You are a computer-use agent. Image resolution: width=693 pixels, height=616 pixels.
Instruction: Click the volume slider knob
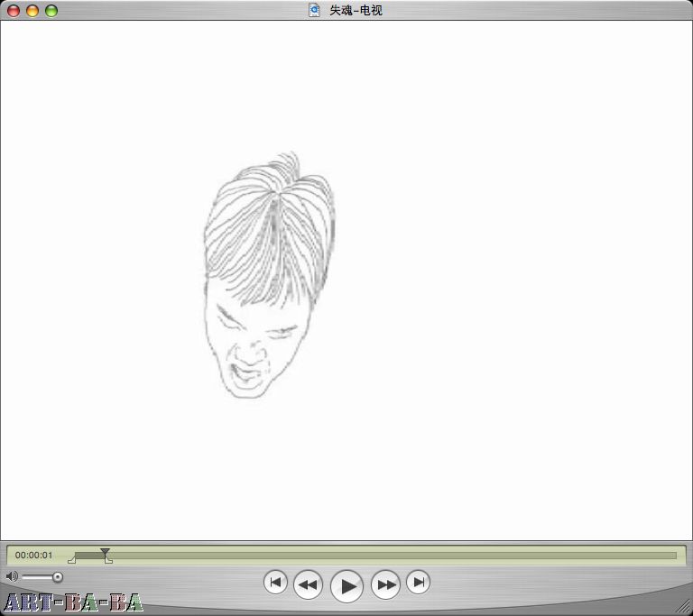pyautogui.click(x=58, y=576)
